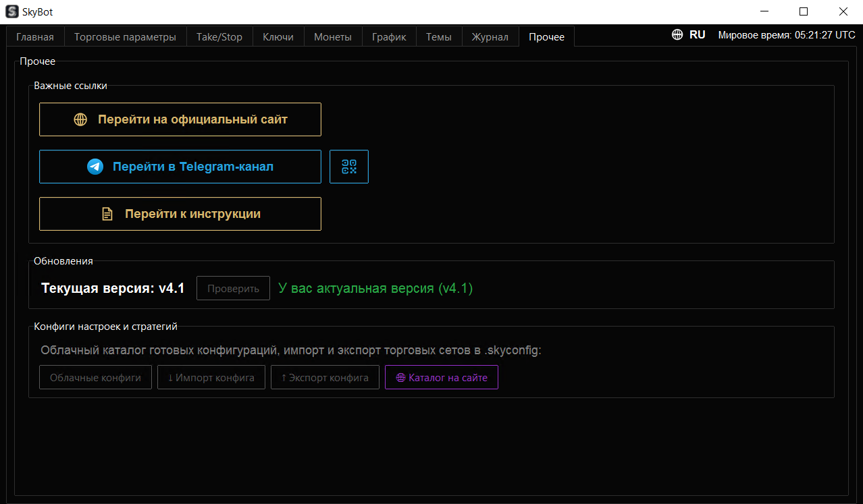Open the Telegram-канал link button
863x504 pixels.
click(180, 167)
